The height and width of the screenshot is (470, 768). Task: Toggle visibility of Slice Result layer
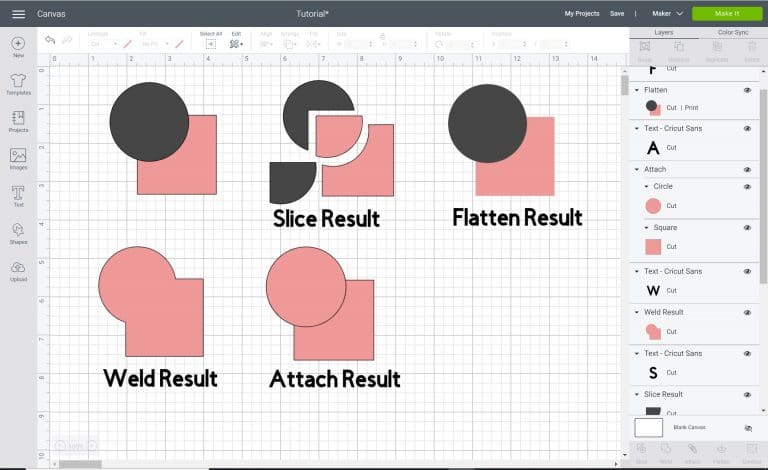coord(747,395)
